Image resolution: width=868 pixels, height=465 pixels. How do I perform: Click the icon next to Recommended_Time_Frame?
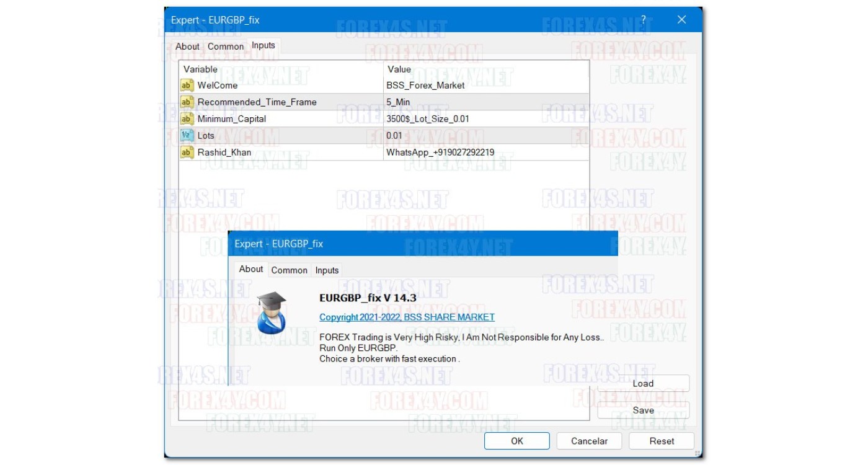point(187,102)
